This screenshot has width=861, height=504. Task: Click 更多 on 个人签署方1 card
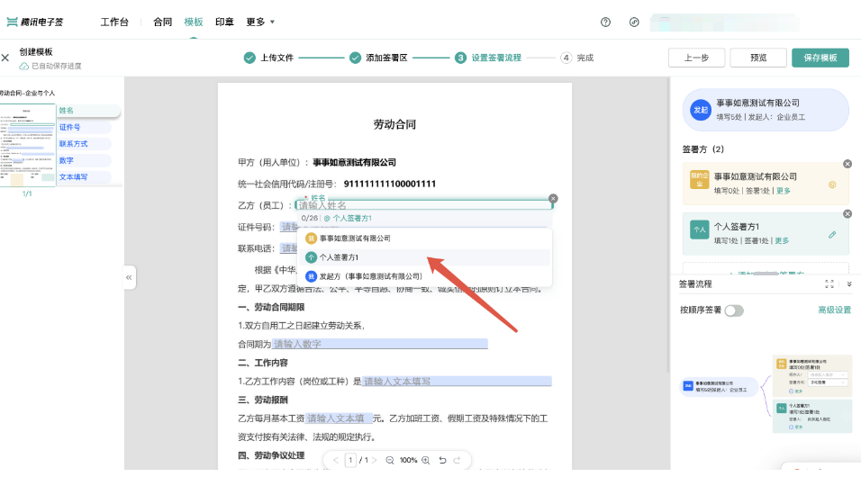click(x=782, y=240)
